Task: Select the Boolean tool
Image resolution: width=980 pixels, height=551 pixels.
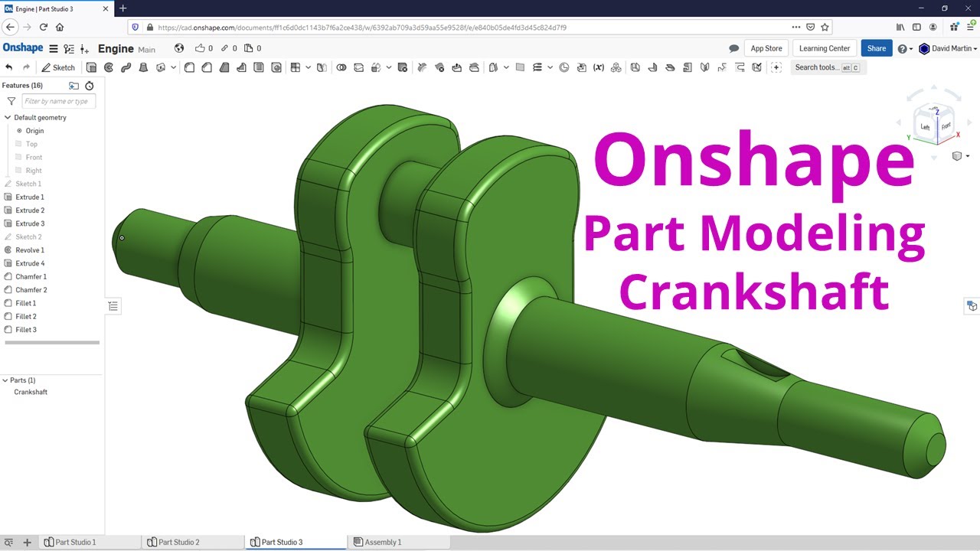Action: 341,67
